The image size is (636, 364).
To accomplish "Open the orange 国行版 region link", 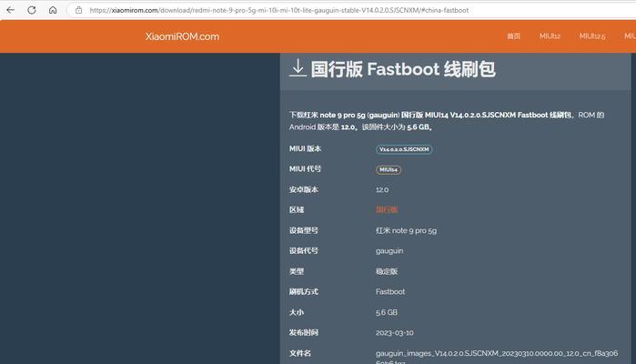I will 387,210.
